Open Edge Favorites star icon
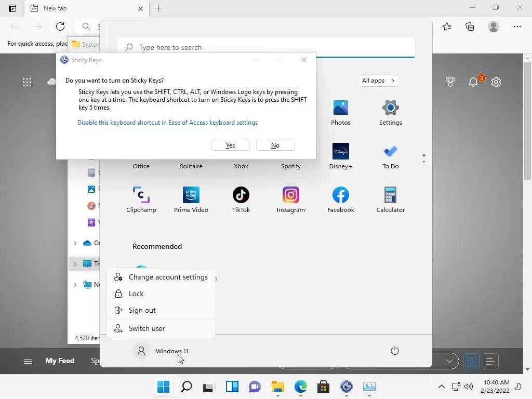532x399 pixels. (x=447, y=26)
